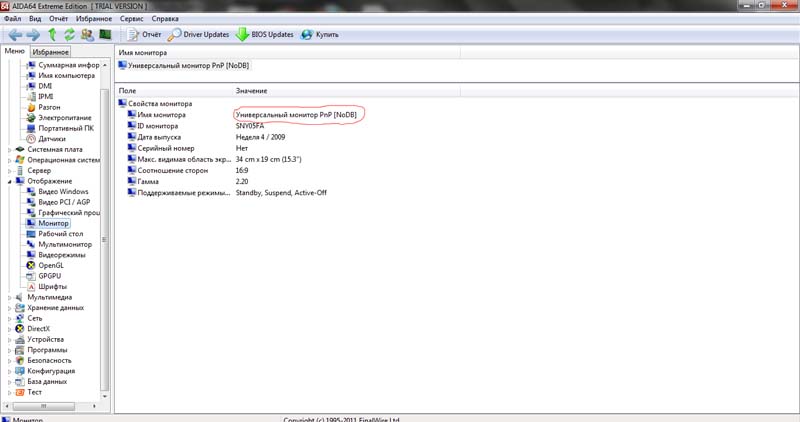
Task: Click the Forward navigation arrow
Action: pyautogui.click(x=33, y=35)
